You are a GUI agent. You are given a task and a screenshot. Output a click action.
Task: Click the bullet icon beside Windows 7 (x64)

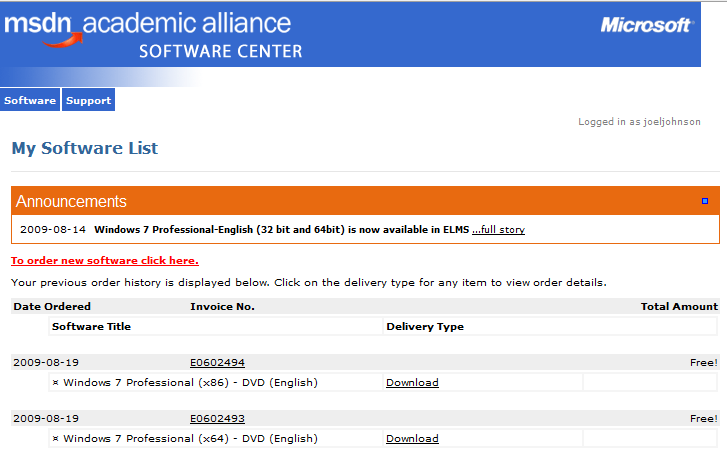pyautogui.click(x=56, y=439)
